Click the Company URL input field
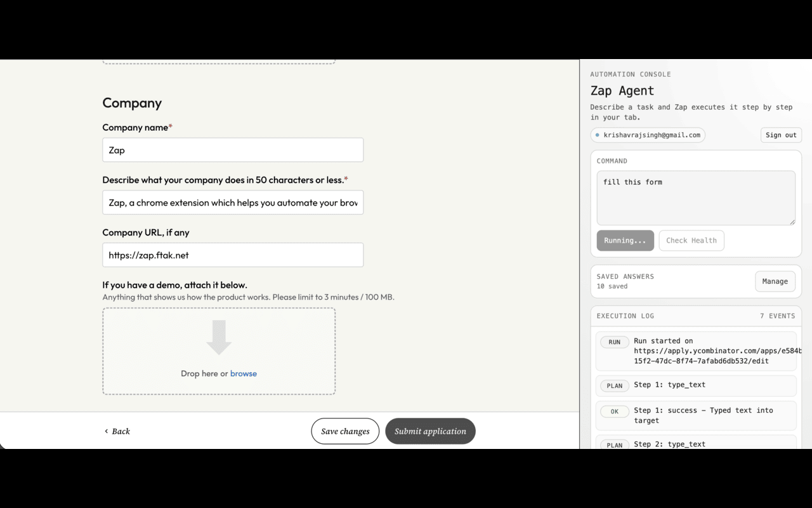Image resolution: width=812 pixels, height=508 pixels. [233, 255]
